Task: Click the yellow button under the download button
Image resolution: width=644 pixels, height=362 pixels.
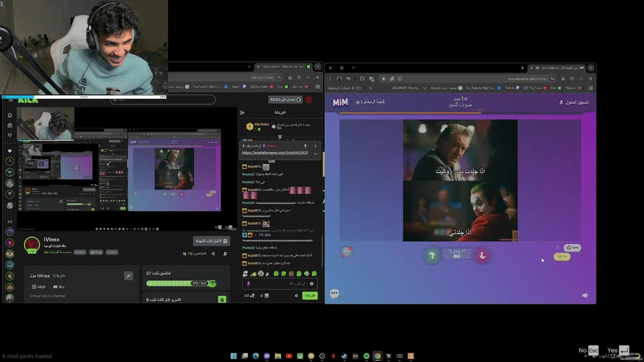Action: [562, 256]
